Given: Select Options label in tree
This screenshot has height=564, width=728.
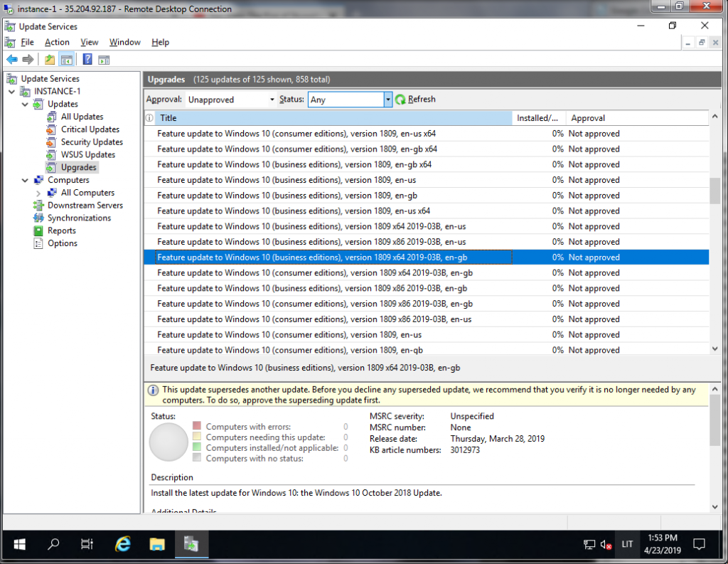Looking at the screenshot, I should (63, 243).
